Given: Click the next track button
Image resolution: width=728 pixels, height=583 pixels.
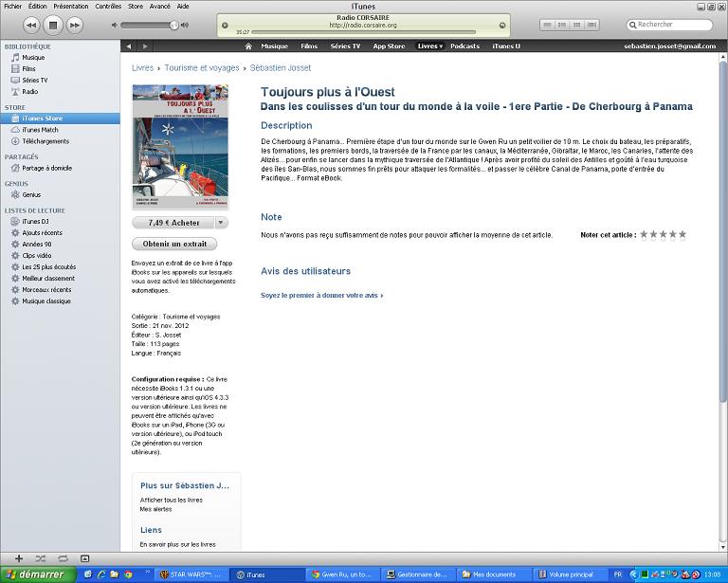Looking at the screenshot, I should 75,25.
